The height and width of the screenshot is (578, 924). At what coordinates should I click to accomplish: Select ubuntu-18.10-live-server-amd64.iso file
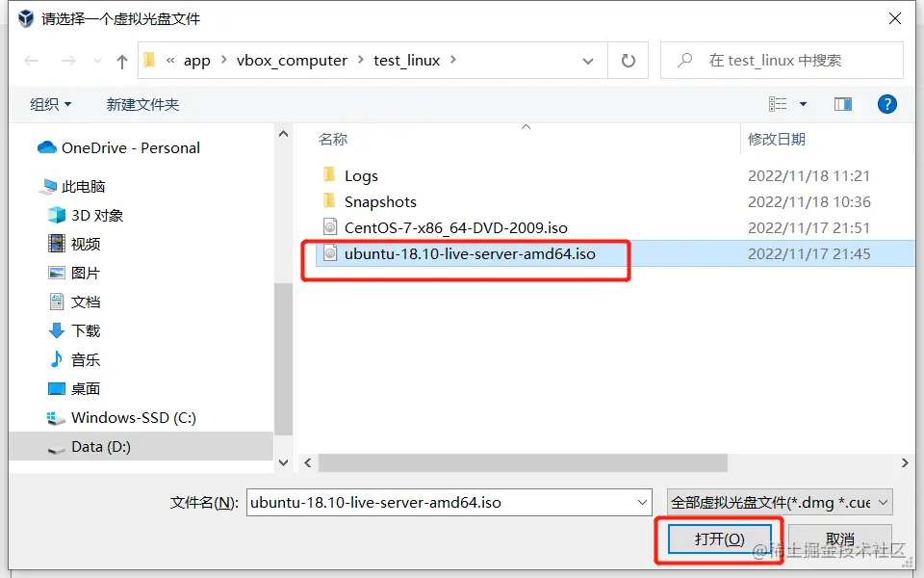pos(470,253)
